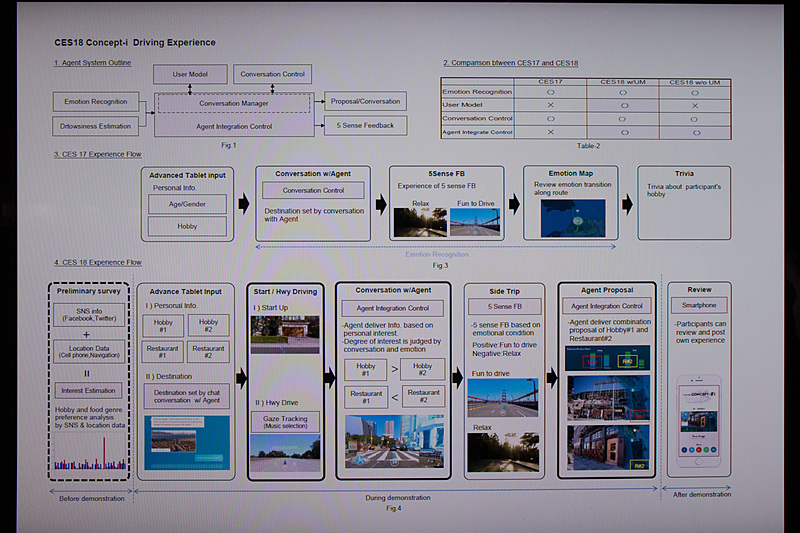Open the Fun to drive bridge image in Side Trip
The width and height of the screenshot is (800, 533).
point(503,397)
